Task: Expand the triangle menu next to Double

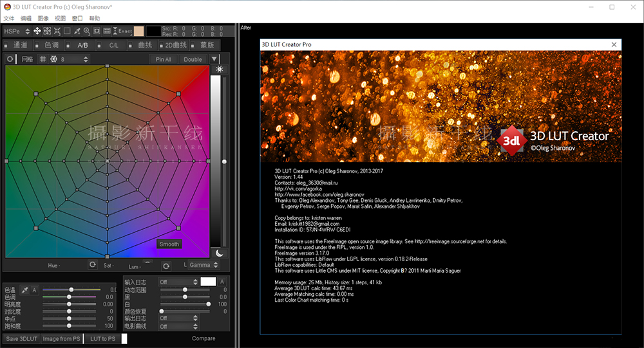Action: coord(214,59)
